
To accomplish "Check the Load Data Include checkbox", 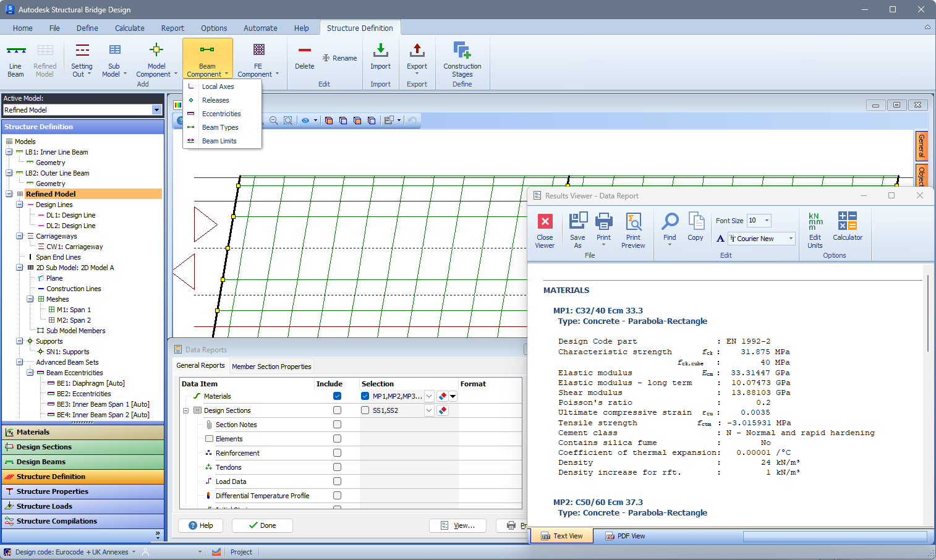I will (337, 482).
